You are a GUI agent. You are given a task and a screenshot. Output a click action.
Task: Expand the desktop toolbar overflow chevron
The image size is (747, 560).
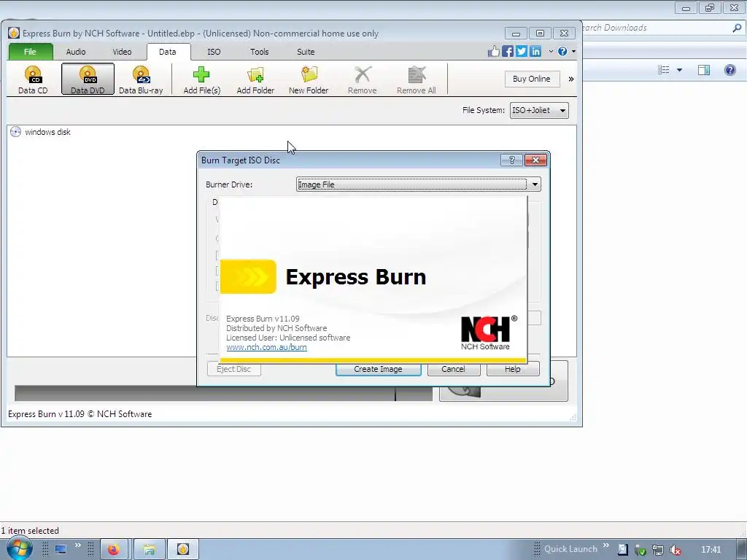(77, 545)
